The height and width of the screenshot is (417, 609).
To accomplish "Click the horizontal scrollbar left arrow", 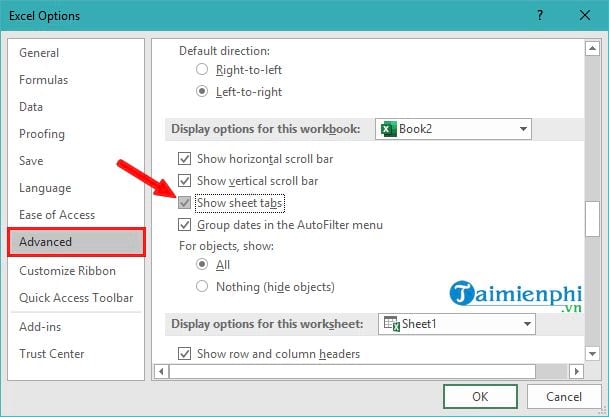I will click(x=161, y=372).
